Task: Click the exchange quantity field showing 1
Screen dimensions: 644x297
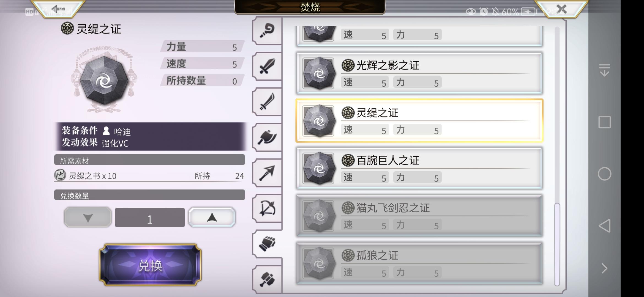Action: [x=150, y=217]
